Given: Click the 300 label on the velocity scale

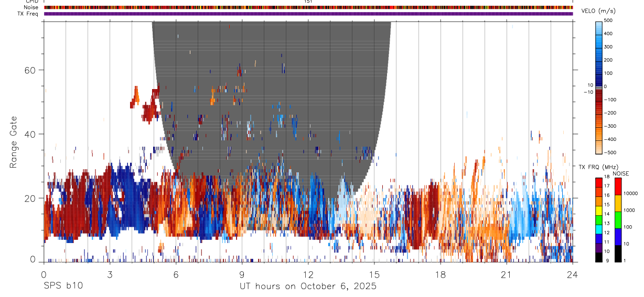Looking at the screenshot, I should point(608,47).
